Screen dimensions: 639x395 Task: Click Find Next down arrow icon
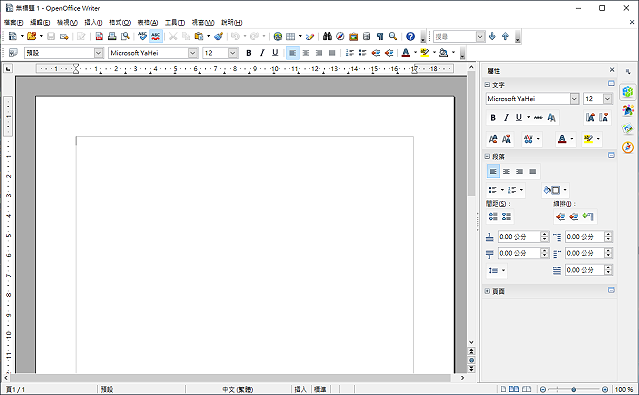point(492,36)
